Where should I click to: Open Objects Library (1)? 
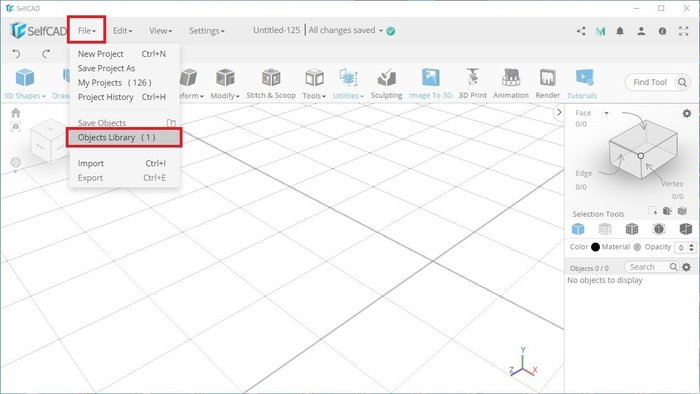point(125,137)
